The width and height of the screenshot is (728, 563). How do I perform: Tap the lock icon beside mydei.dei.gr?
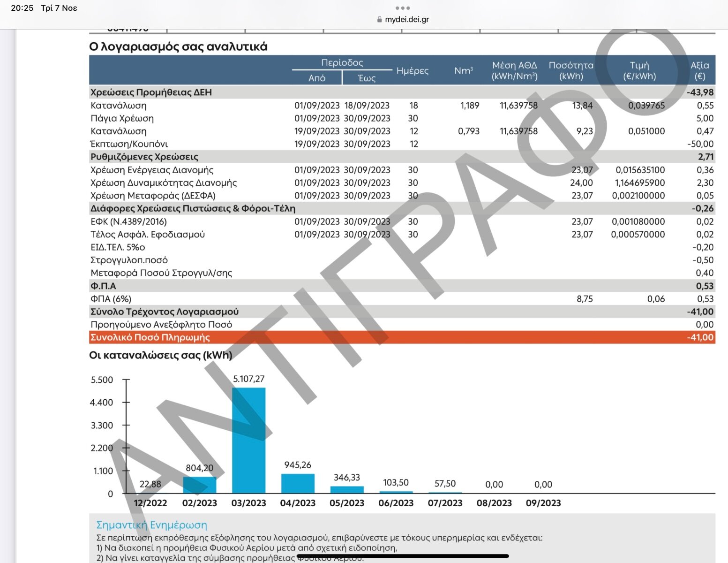click(379, 20)
